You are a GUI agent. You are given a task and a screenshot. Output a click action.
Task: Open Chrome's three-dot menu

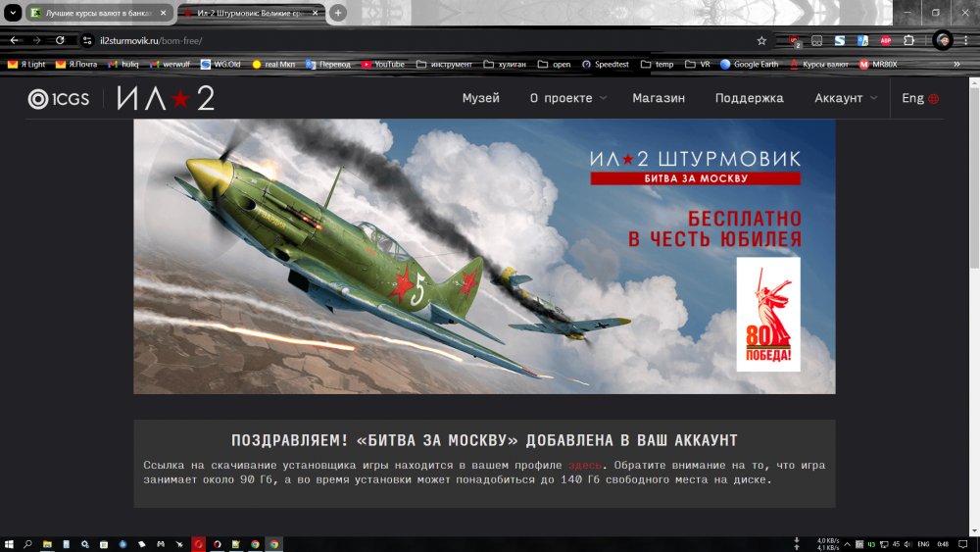(x=965, y=40)
